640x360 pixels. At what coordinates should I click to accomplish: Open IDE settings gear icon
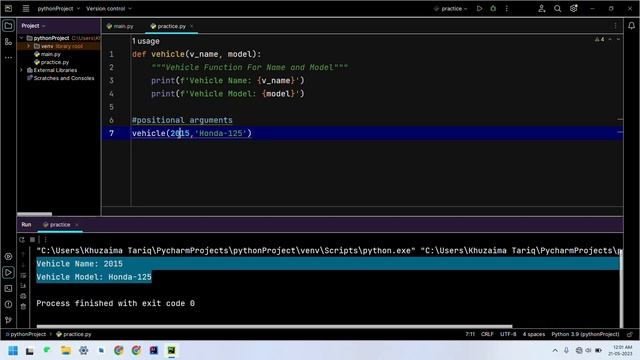pos(573,8)
